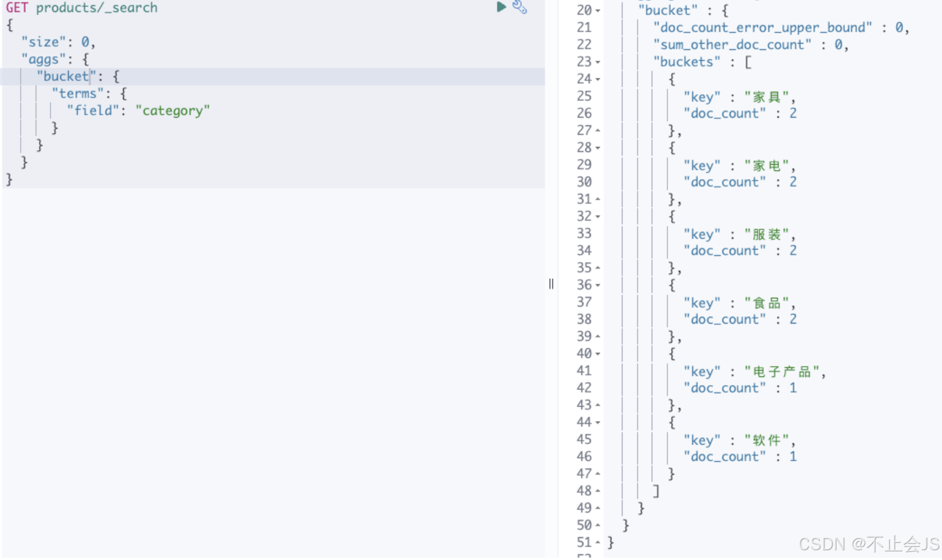Click the pane divider handle

pos(551,283)
